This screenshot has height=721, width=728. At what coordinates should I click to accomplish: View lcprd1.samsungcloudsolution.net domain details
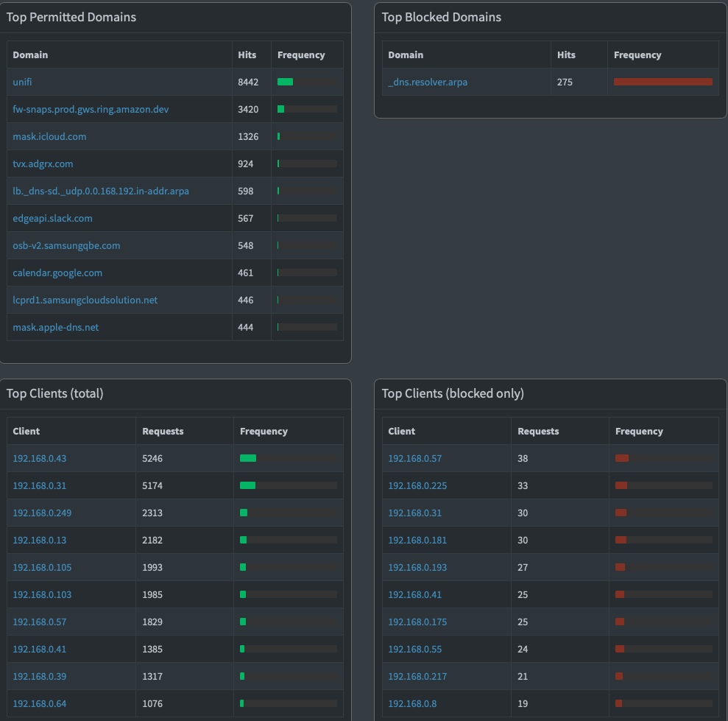tap(85, 300)
